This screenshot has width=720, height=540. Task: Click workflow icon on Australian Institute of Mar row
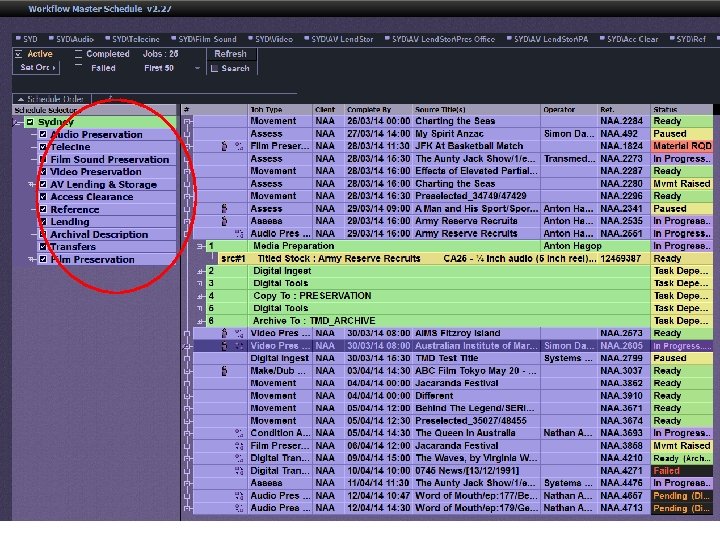pyautogui.click(x=239, y=345)
